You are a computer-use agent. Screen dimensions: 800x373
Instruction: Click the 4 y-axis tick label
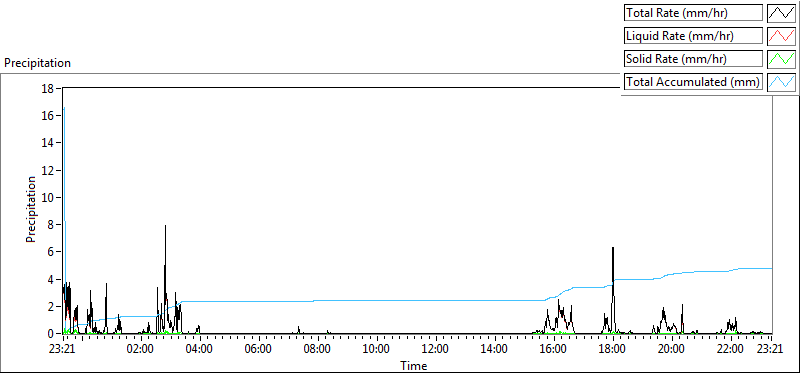(52, 279)
